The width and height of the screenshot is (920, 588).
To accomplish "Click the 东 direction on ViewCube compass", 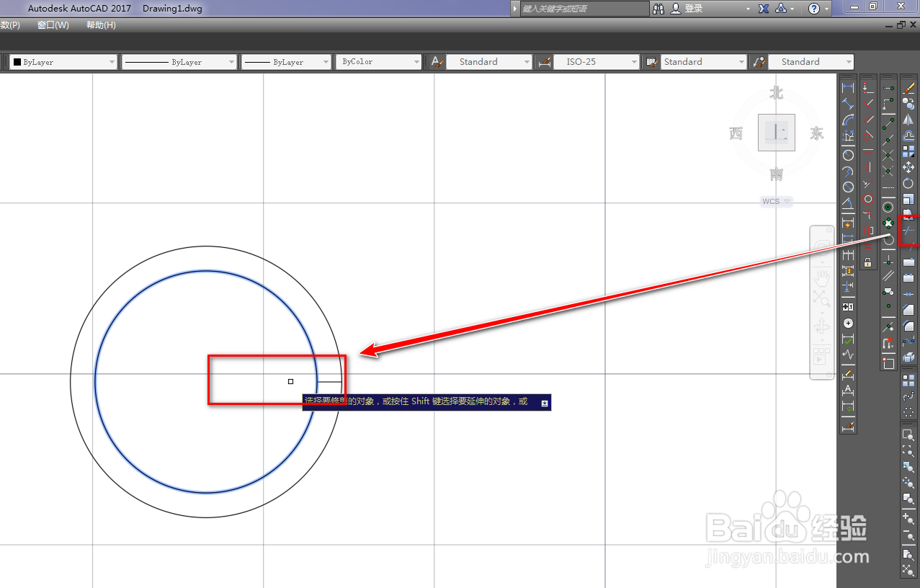I will tap(816, 133).
